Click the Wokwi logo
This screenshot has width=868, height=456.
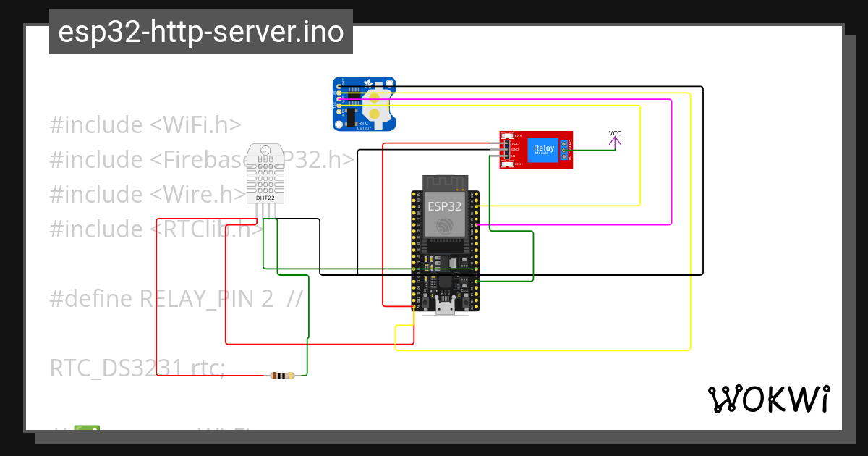click(769, 399)
